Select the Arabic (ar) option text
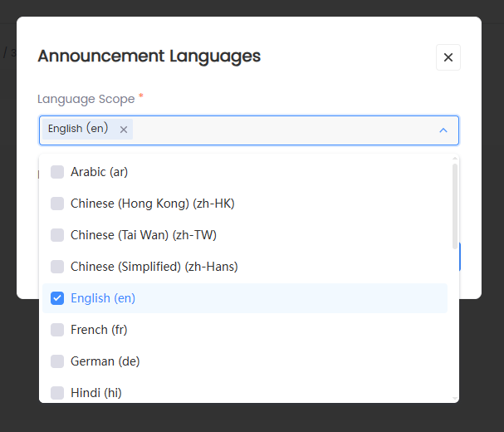 (x=100, y=172)
